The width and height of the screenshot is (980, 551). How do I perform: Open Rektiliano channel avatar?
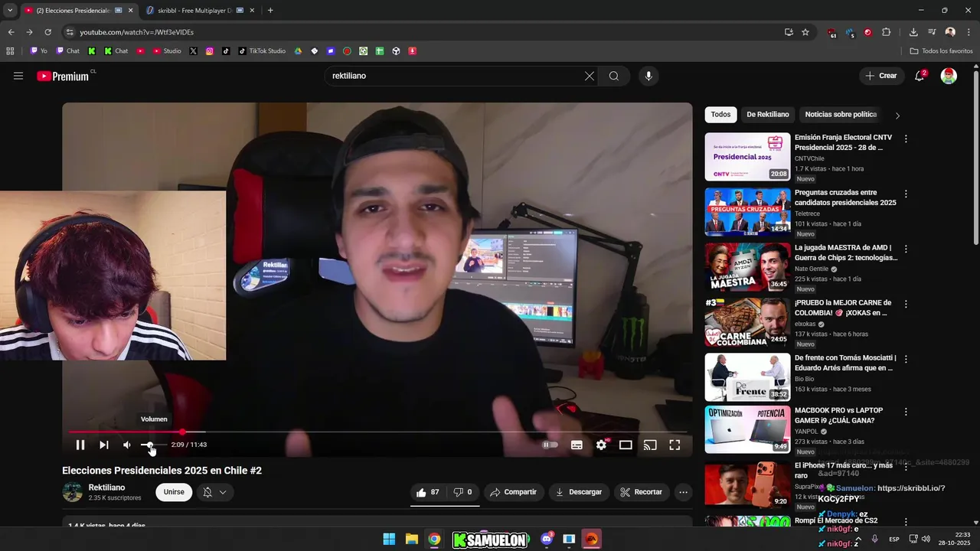pyautogui.click(x=72, y=492)
